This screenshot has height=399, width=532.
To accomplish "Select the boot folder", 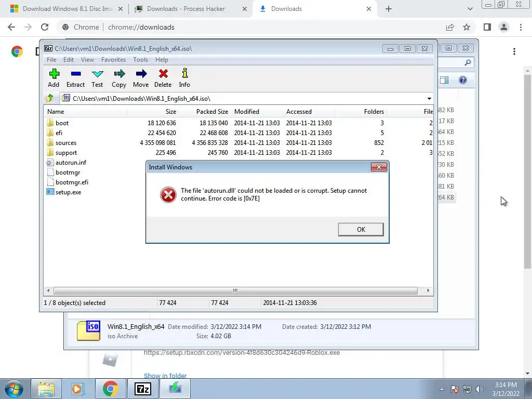I will point(62,123).
